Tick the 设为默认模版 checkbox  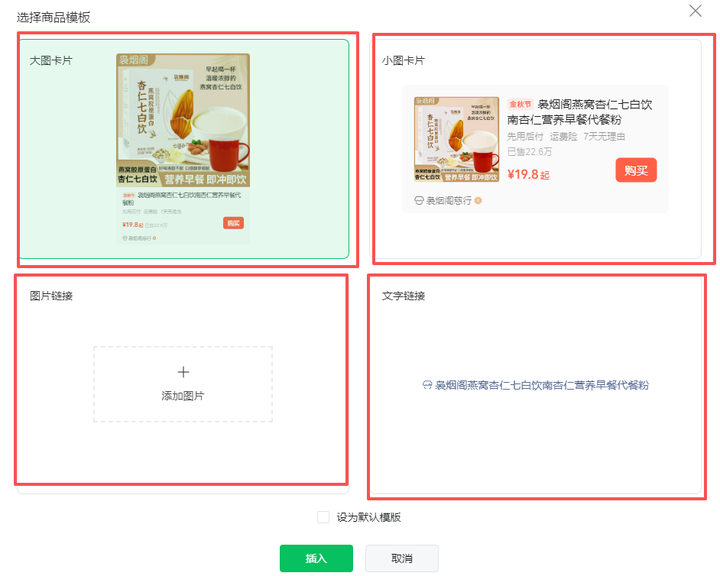tap(323, 517)
